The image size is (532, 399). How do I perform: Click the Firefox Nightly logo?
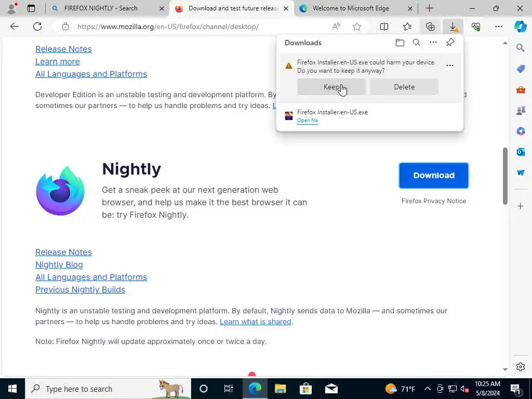click(60, 191)
